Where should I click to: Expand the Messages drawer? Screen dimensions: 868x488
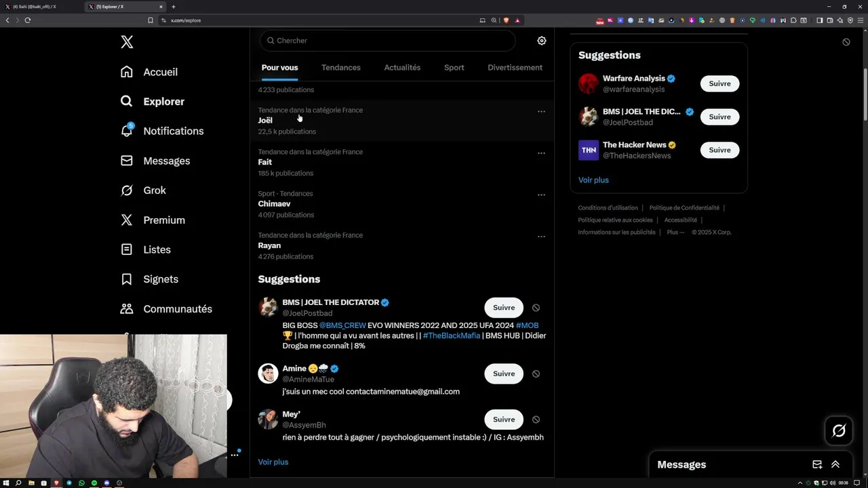tap(835, 465)
